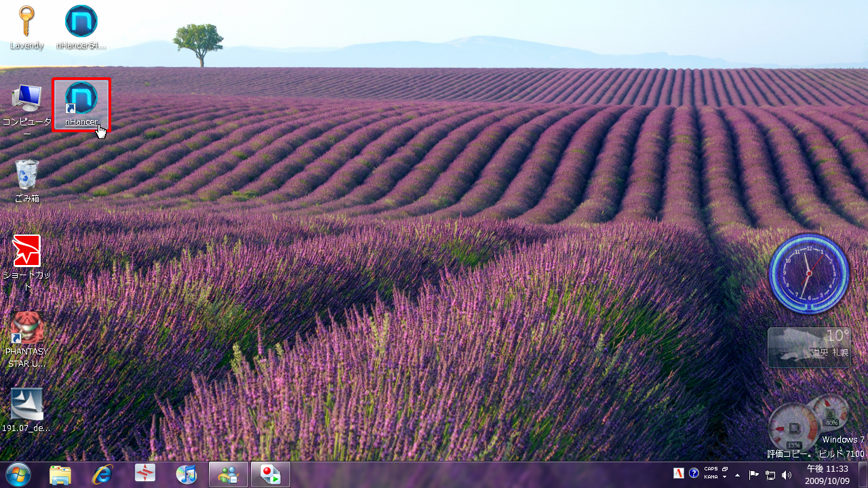Switch to Windows Live Messenger taskbar window
Image resolution: width=868 pixels, height=488 pixels.
point(229,474)
